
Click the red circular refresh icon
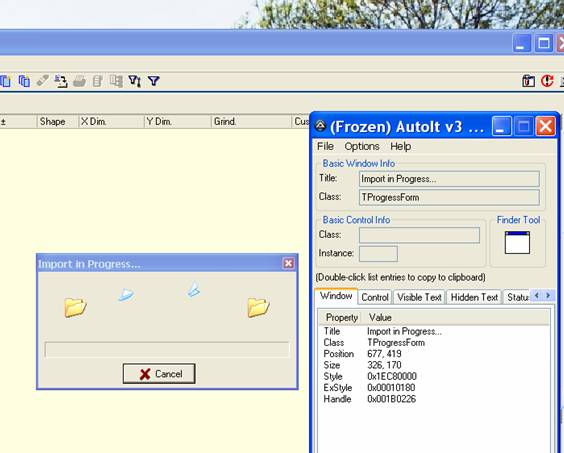(547, 81)
